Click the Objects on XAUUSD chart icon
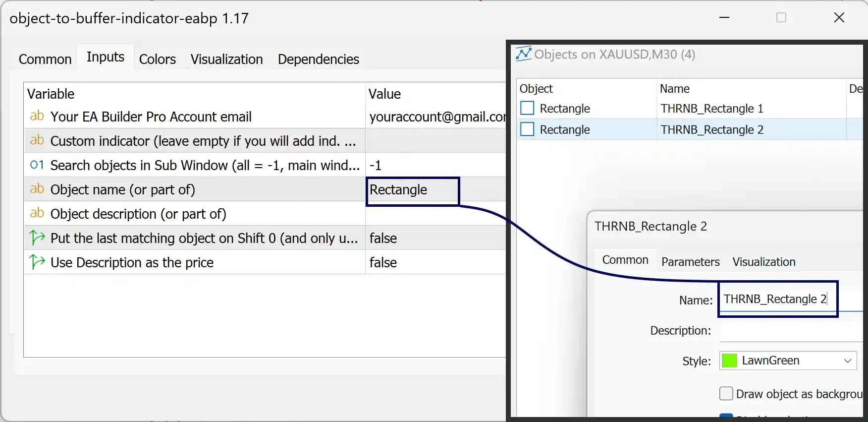Viewport: 868px width, 422px height. coord(523,54)
